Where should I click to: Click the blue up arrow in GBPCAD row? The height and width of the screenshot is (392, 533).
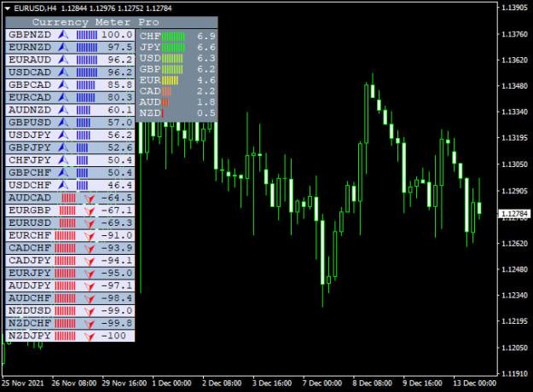pos(63,85)
